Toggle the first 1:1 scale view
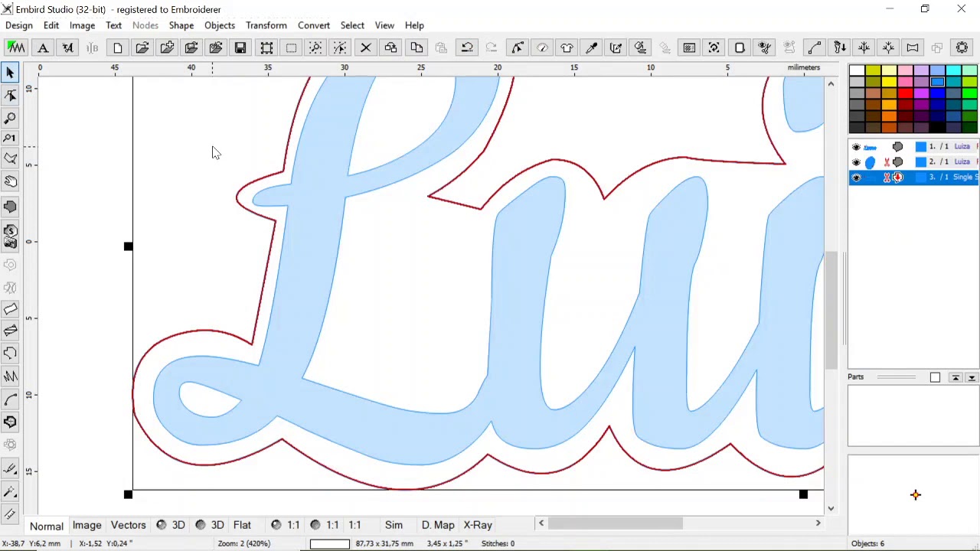This screenshot has height=551, width=980. (286, 525)
